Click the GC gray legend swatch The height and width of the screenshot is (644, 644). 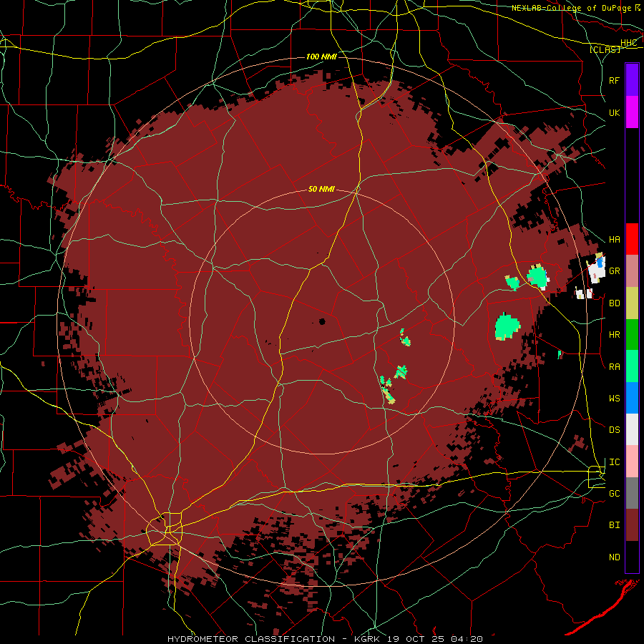[x=632, y=493]
